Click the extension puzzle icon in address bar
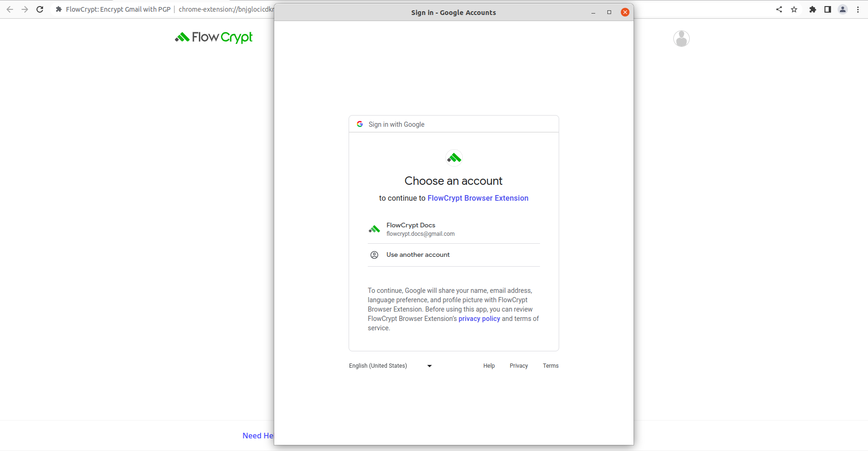Screen dimensions: 868x451 click(x=58, y=9)
